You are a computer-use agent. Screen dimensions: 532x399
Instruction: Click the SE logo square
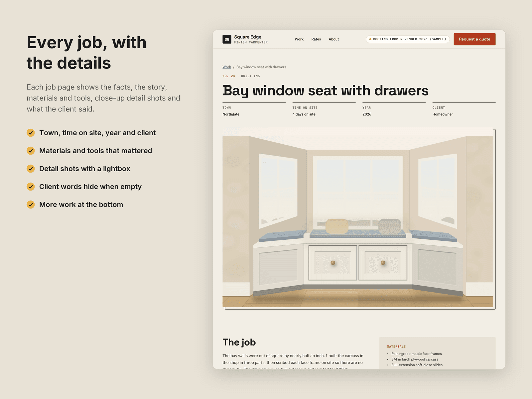[227, 39]
